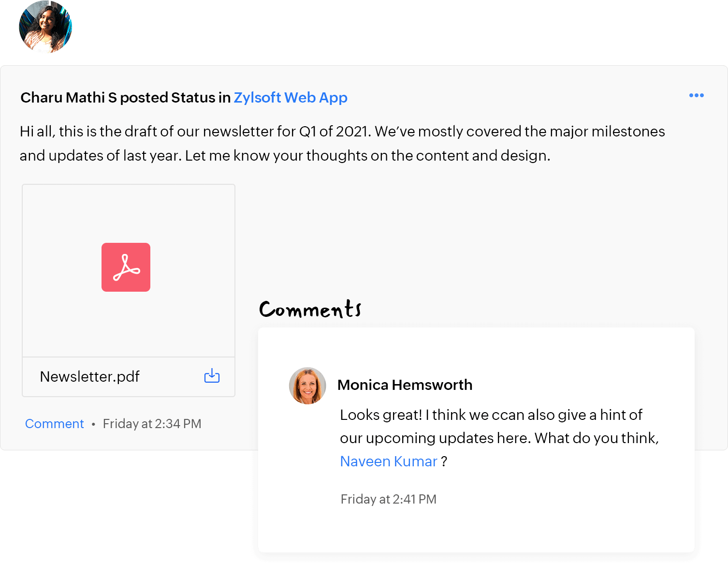
Task: Select the Monica Hemsworth commenter name
Action: 405,385
